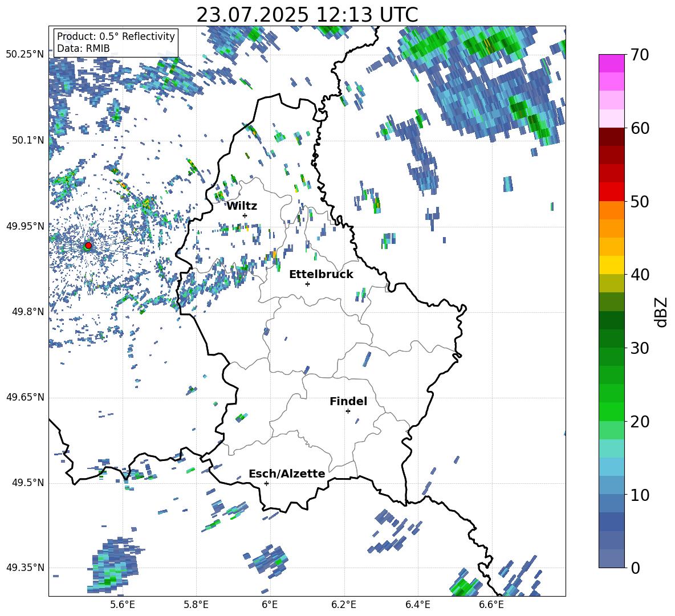The image size is (675, 616).
Task: Click the magenta top colorbar segment
Action: pos(611,63)
